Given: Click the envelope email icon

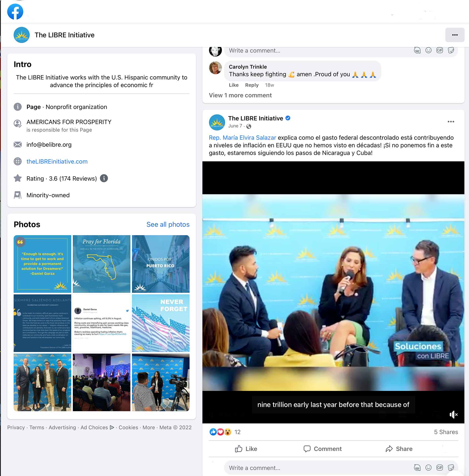Looking at the screenshot, I should pos(18,144).
